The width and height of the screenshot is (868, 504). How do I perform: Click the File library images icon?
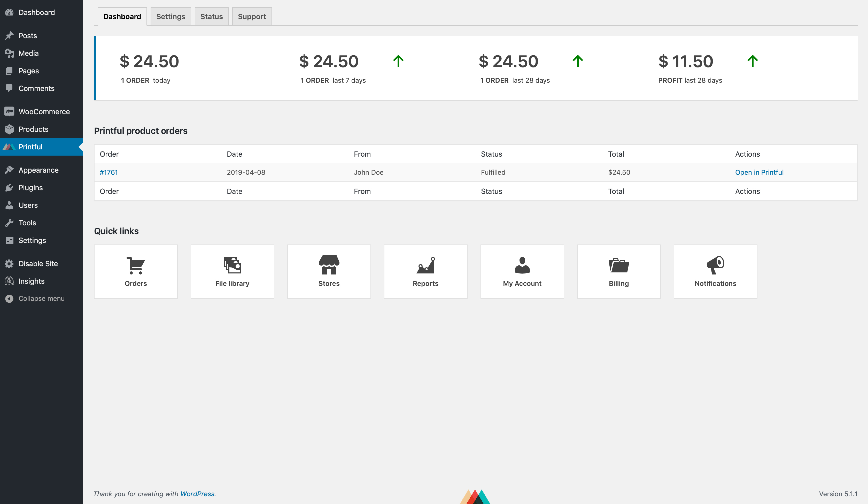click(233, 265)
